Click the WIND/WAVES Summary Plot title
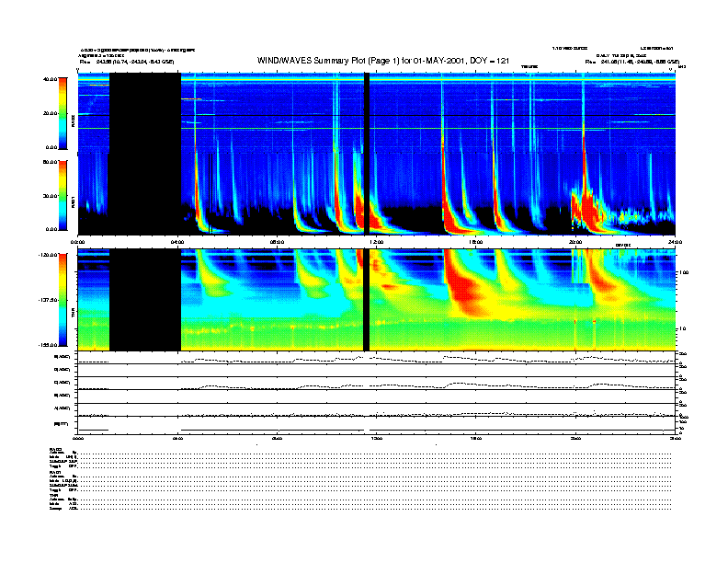Screen dimensions: 728x563 383,61
